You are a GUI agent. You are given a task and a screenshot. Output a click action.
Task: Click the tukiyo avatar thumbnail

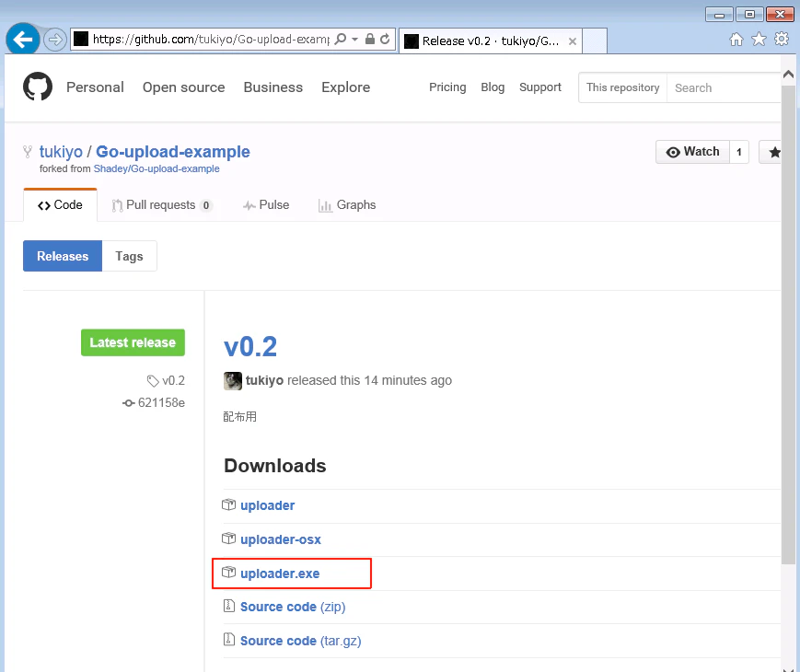[x=233, y=381]
